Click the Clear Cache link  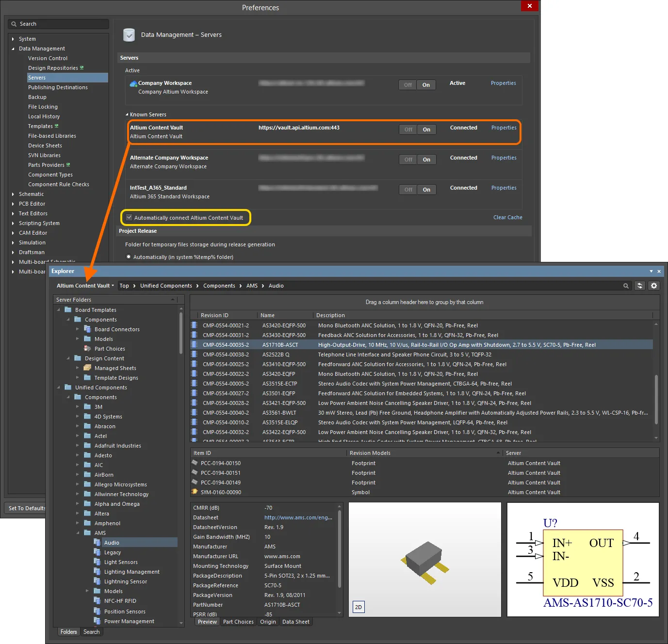point(507,217)
